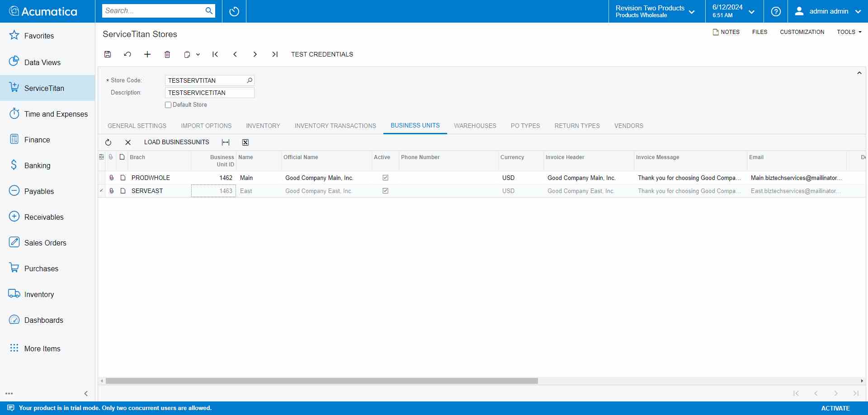Click the sidebar three-dots options
The height and width of the screenshot is (415, 868).
(x=9, y=394)
